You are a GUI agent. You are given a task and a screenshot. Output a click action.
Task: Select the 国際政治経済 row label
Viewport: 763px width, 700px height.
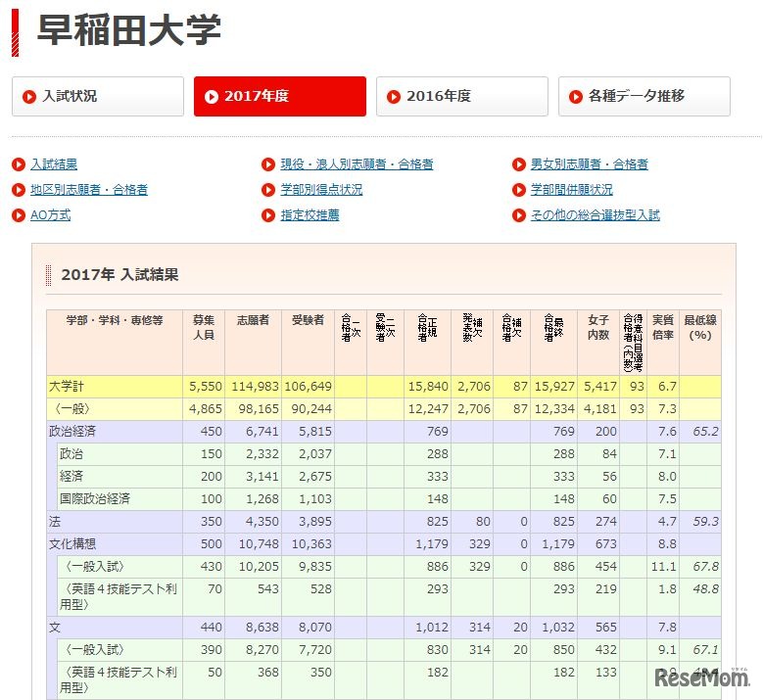coord(95,498)
